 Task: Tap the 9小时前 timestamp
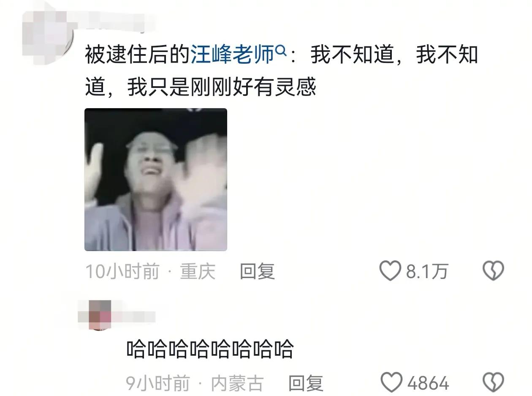[158, 383]
